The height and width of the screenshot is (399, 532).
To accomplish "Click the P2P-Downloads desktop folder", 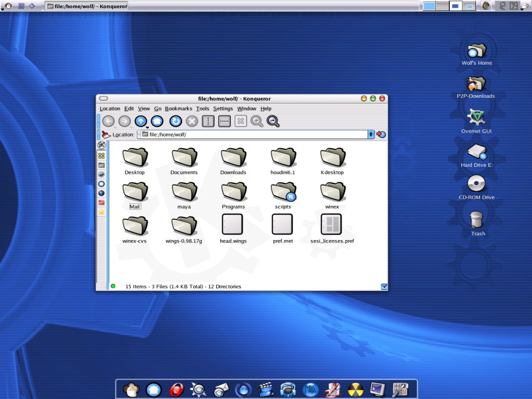I will [476, 87].
